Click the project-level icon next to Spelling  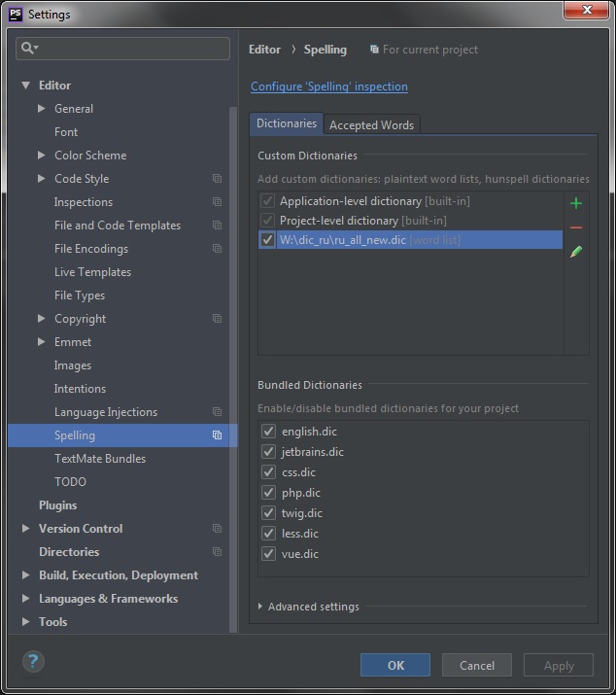tap(217, 435)
